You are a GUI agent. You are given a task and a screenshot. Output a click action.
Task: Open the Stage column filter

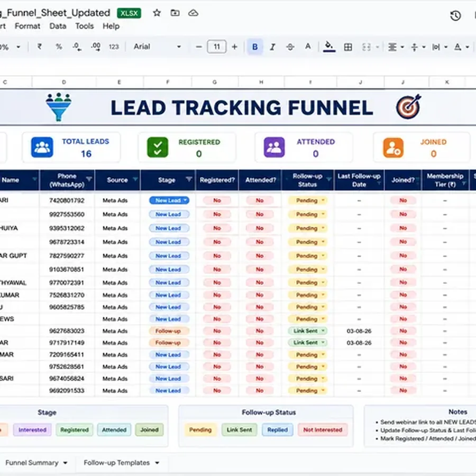tap(189, 179)
